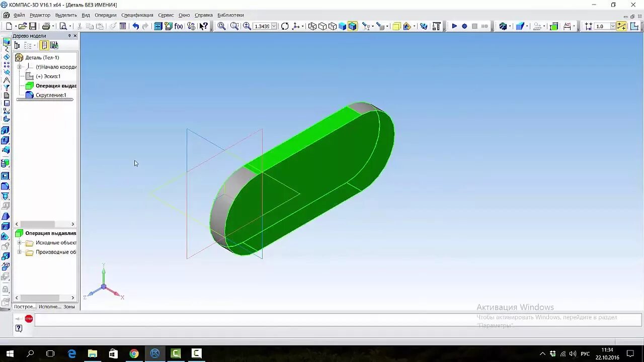Switch to the Исполнения tab

[50, 307]
